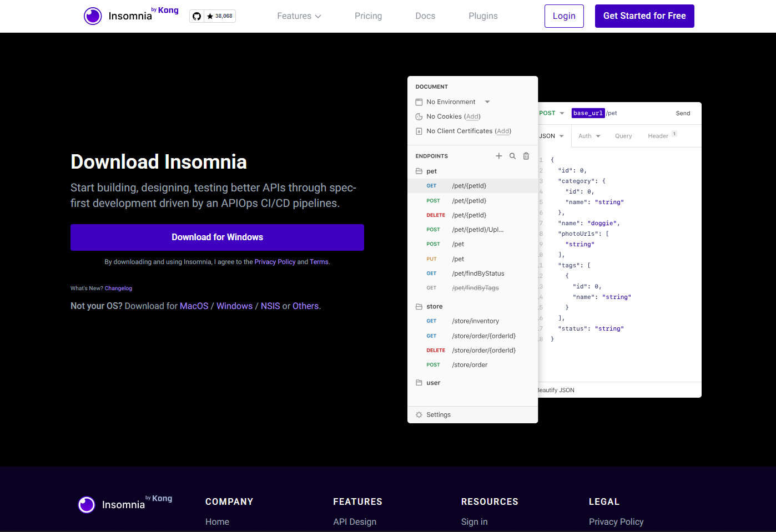Click the Download for Windows button

coord(217,237)
